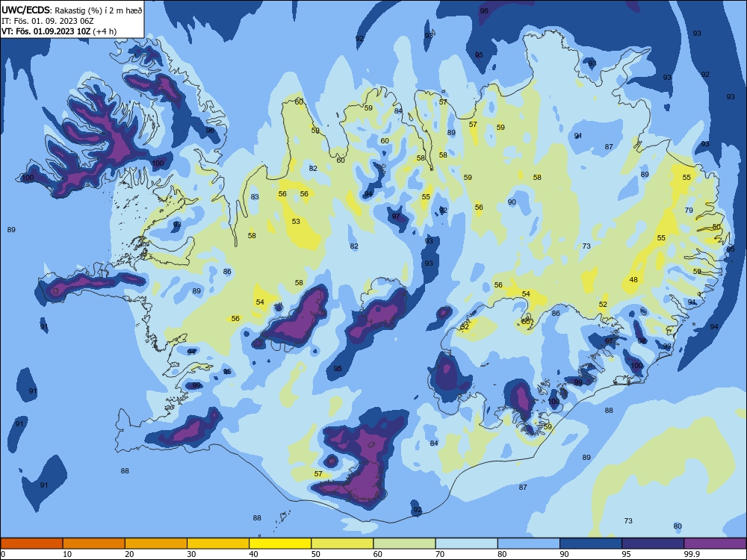Click the humidity value 48 on the map
The height and width of the screenshot is (560, 747).
click(x=633, y=279)
